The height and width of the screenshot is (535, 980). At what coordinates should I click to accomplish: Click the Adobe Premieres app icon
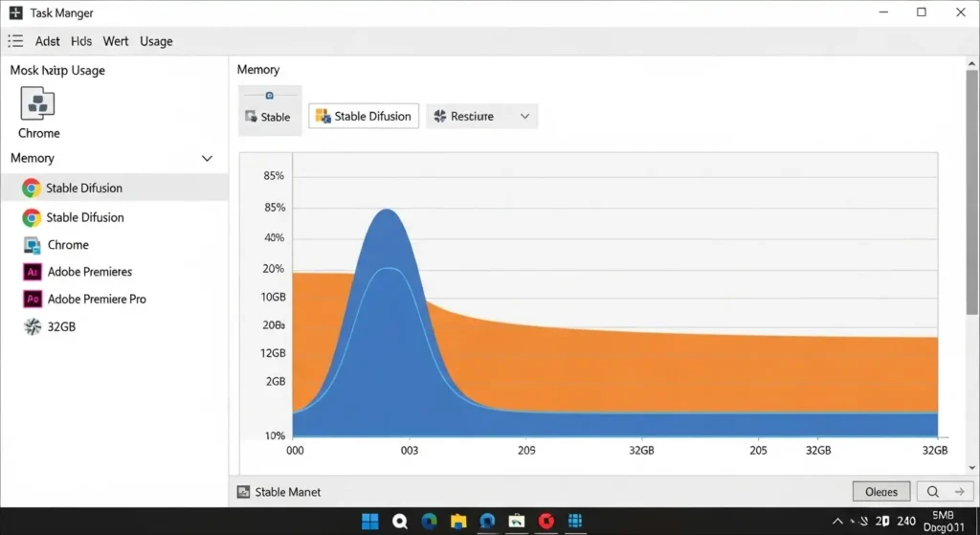[x=32, y=272]
